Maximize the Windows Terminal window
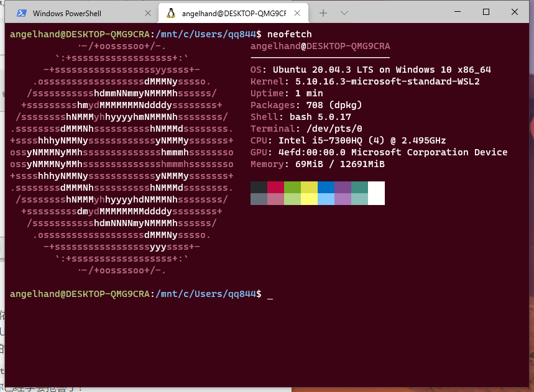The image size is (534, 392). (486, 12)
